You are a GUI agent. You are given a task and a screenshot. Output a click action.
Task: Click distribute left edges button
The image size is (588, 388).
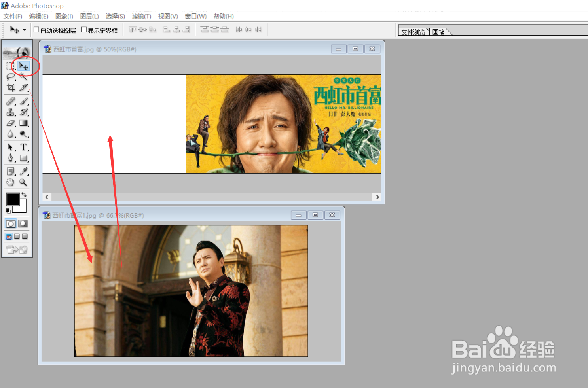point(239,30)
